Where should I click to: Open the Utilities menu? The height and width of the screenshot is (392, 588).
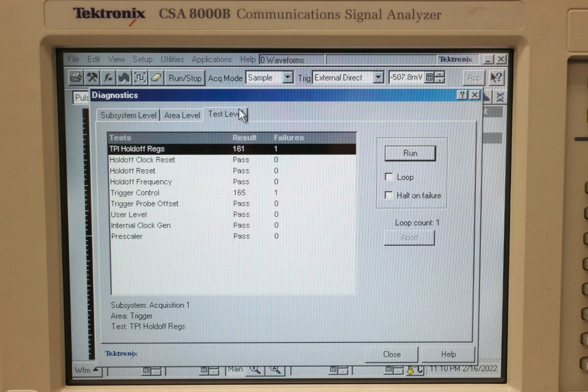[x=172, y=59]
